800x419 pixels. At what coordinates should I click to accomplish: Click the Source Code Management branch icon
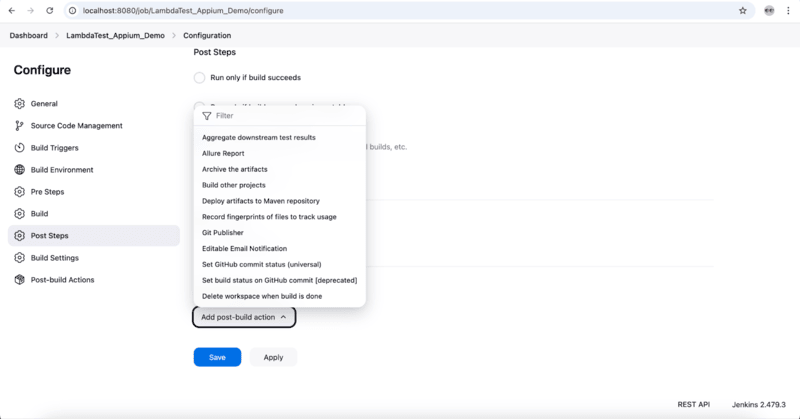[x=19, y=126]
